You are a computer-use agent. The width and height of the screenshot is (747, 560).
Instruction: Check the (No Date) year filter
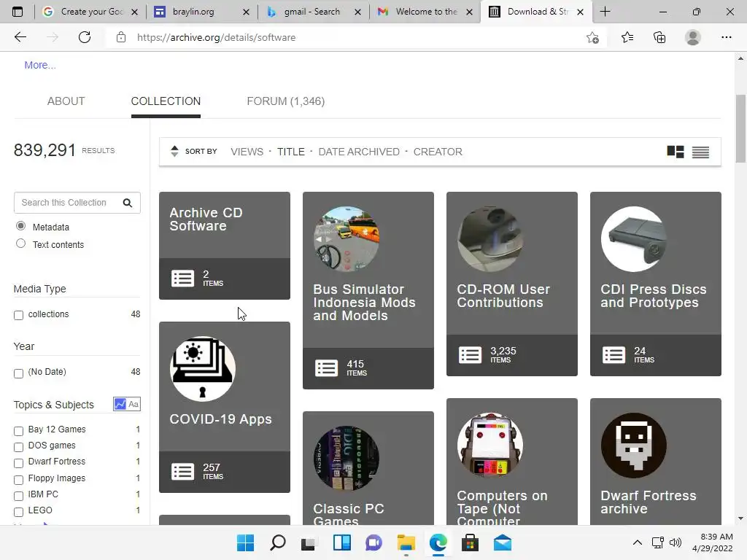18,373
